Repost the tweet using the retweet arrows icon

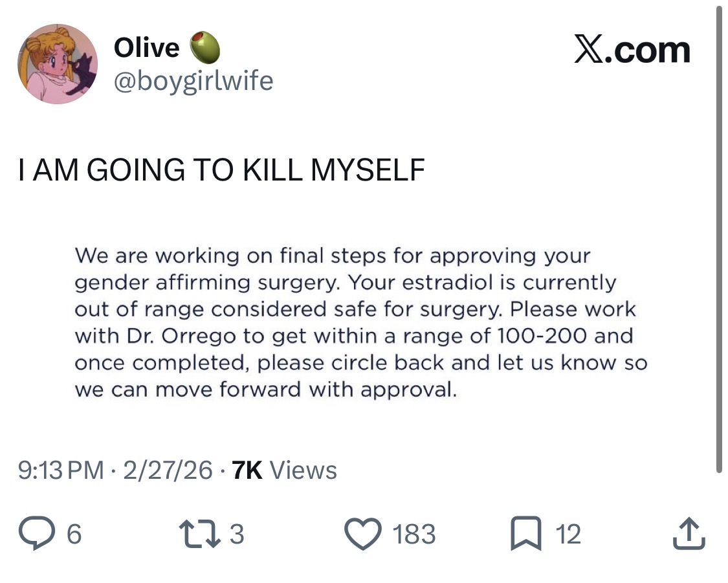click(200, 533)
